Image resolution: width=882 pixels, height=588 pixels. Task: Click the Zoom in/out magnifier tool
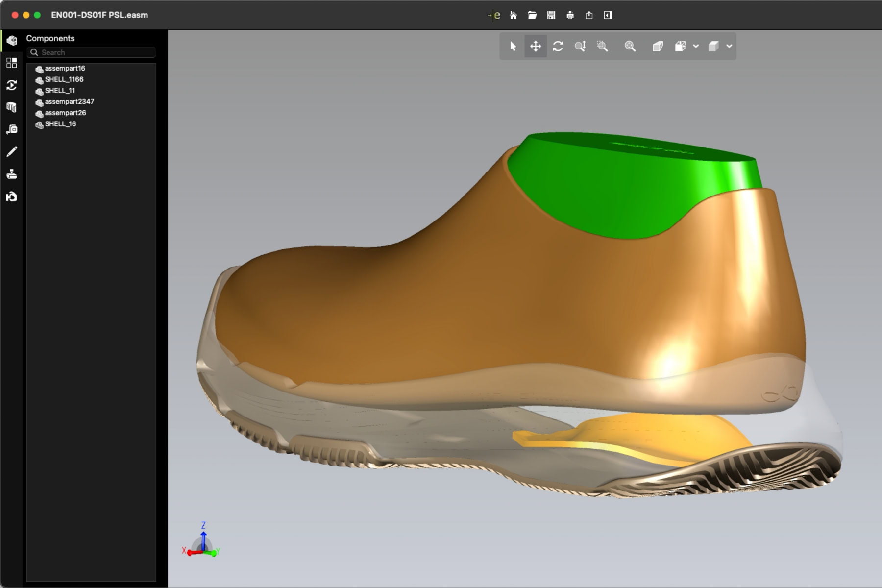(580, 46)
